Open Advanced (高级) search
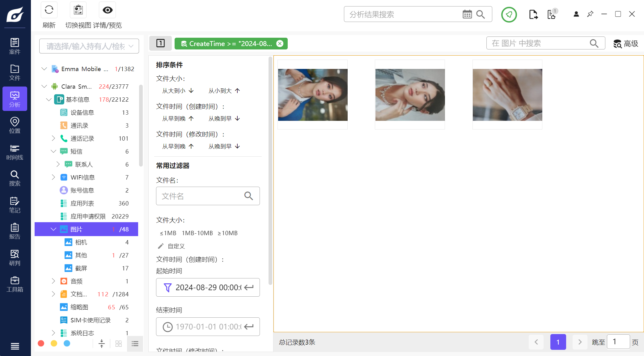This screenshot has height=356, width=644. click(x=626, y=44)
